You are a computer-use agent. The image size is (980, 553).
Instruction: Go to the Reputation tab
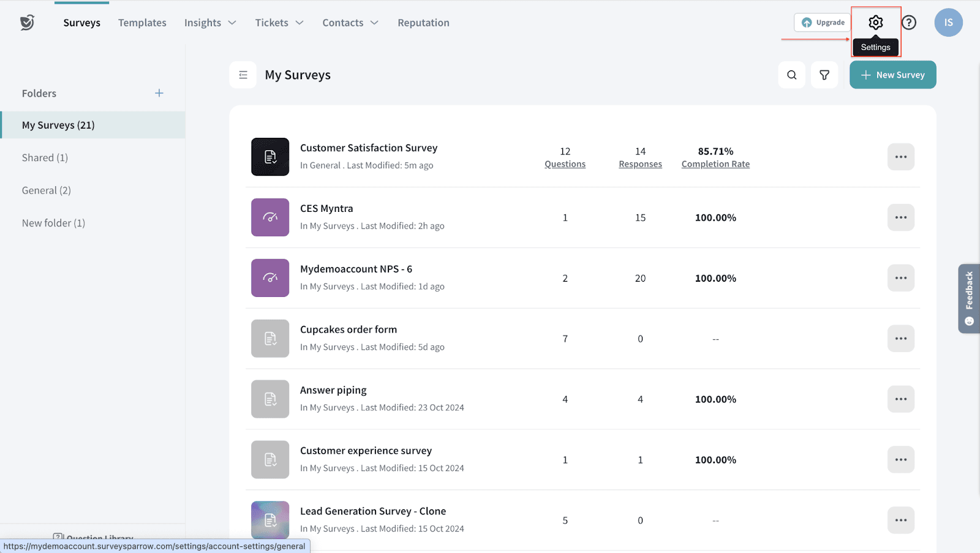coord(423,23)
